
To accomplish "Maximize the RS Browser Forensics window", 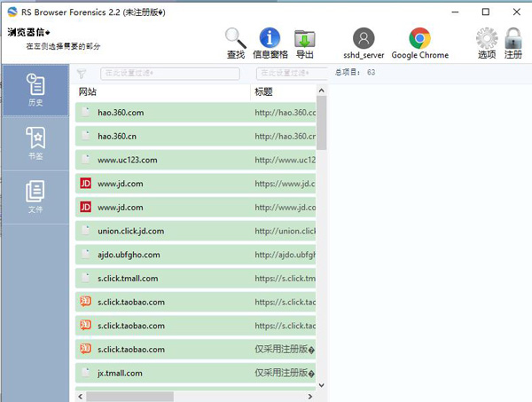I will pos(486,12).
